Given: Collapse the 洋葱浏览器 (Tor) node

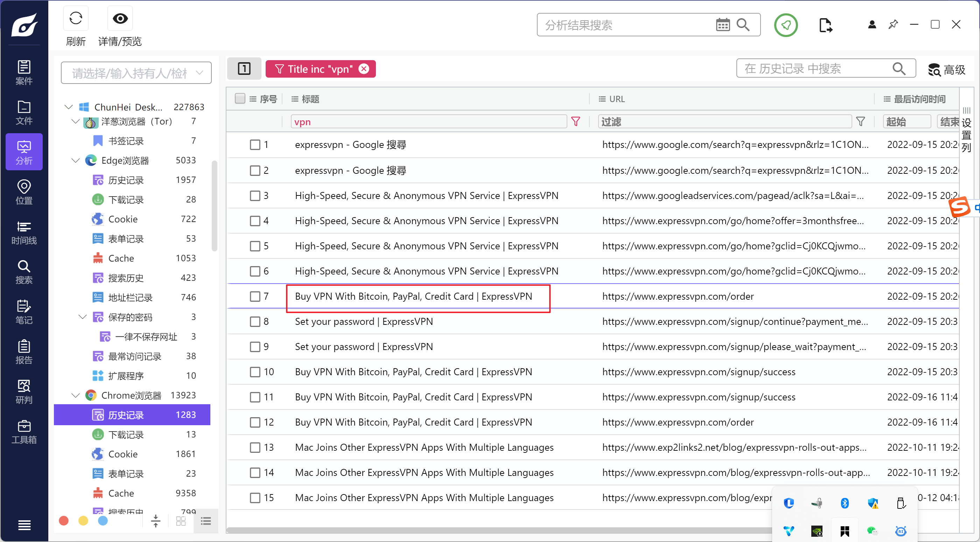Looking at the screenshot, I should [x=75, y=121].
